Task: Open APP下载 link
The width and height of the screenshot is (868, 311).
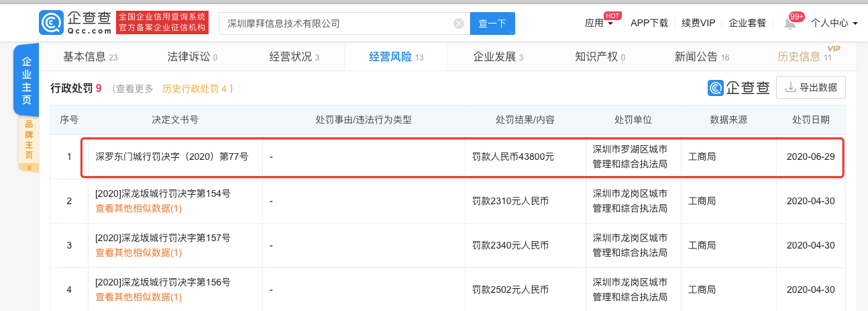Action: (x=649, y=23)
